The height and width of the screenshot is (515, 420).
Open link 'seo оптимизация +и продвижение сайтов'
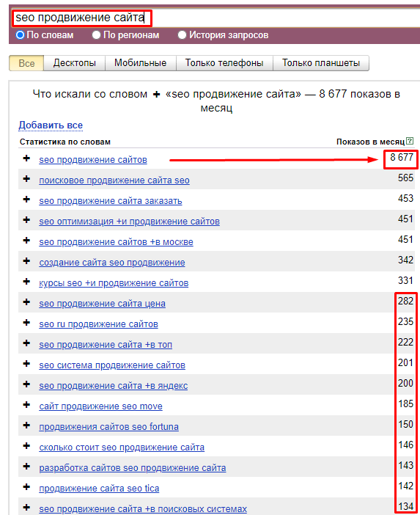coord(129,222)
